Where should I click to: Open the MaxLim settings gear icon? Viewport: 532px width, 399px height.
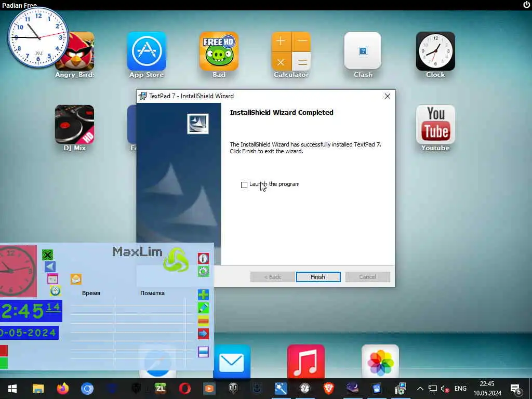(x=203, y=271)
